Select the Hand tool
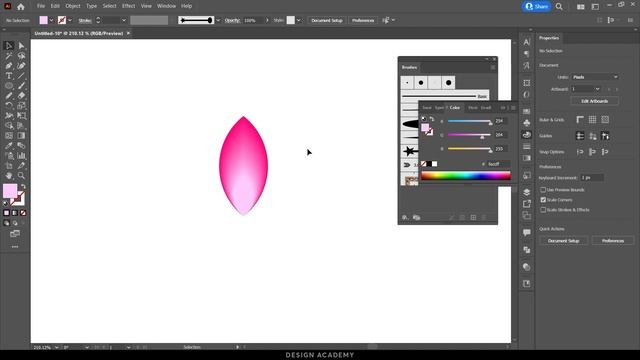The image size is (640, 360). point(9,176)
